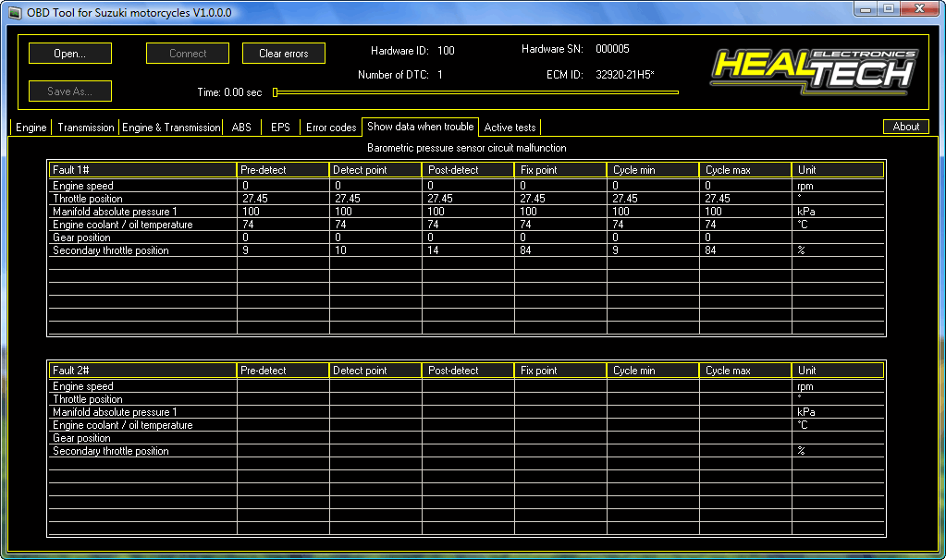This screenshot has height=560, width=946.
Task: Click Fault 2 Unit header
Action: (x=838, y=371)
